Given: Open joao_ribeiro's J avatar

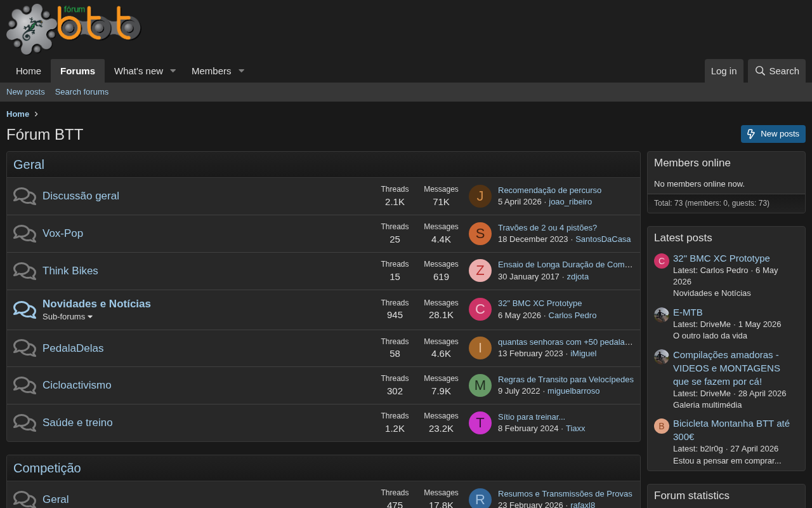Looking at the screenshot, I should point(480,196).
